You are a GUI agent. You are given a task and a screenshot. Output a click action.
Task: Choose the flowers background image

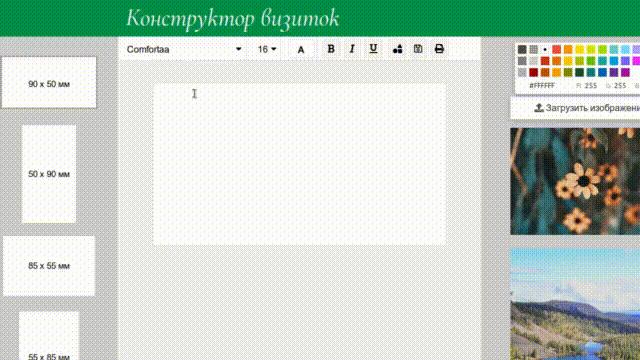[575, 181]
